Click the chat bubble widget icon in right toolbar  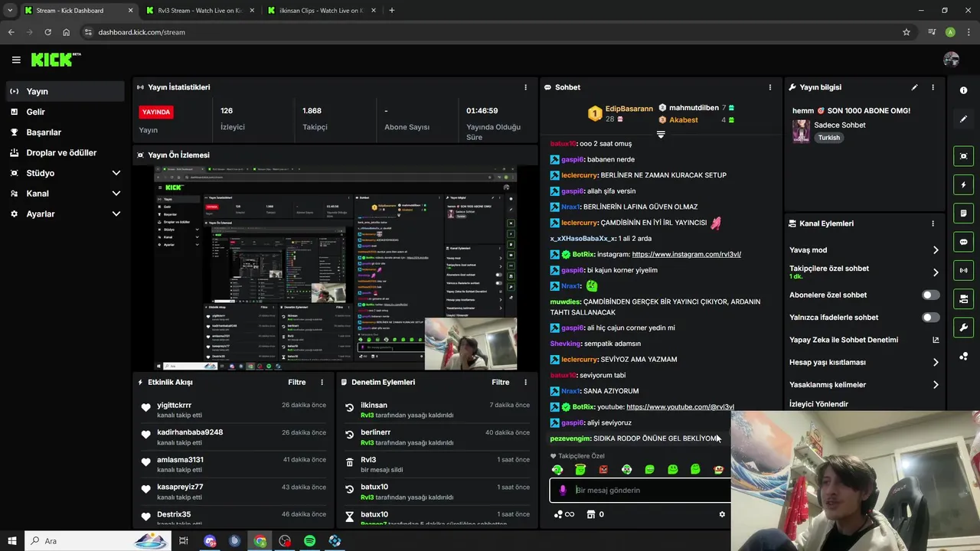click(963, 242)
